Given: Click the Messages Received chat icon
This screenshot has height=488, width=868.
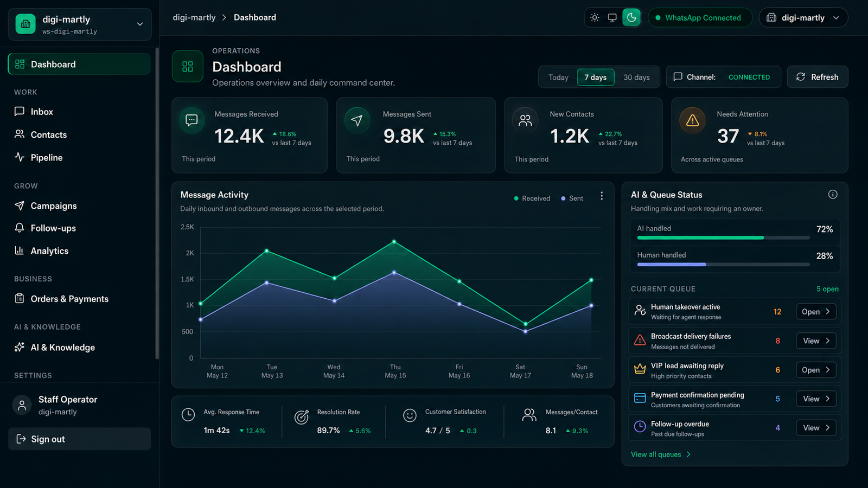Looking at the screenshot, I should [192, 120].
